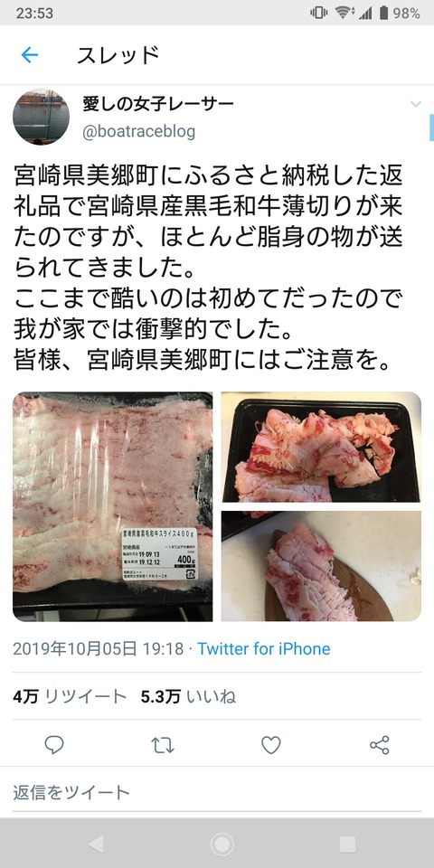Like the tweet with heart icon
This screenshot has height=868, width=434.
270,746
